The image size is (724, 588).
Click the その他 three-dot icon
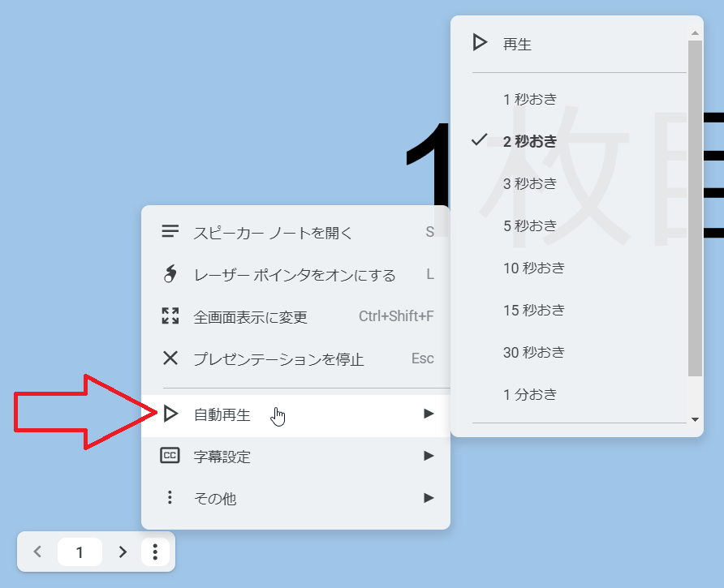170,497
